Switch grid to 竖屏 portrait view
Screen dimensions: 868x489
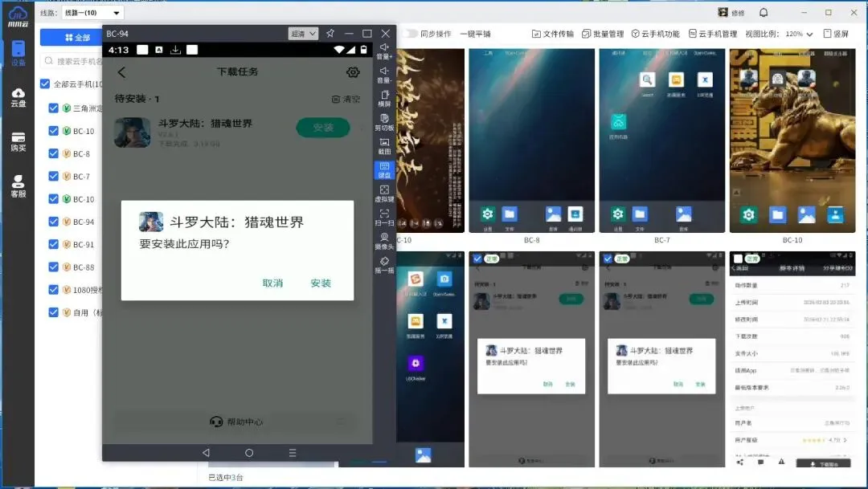[x=836, y=34]
